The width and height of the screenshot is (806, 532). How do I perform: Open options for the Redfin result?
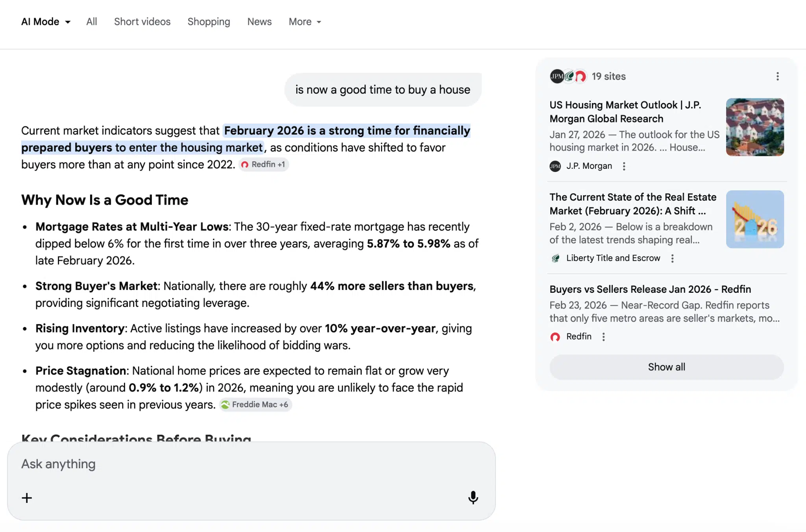[603, 336]
